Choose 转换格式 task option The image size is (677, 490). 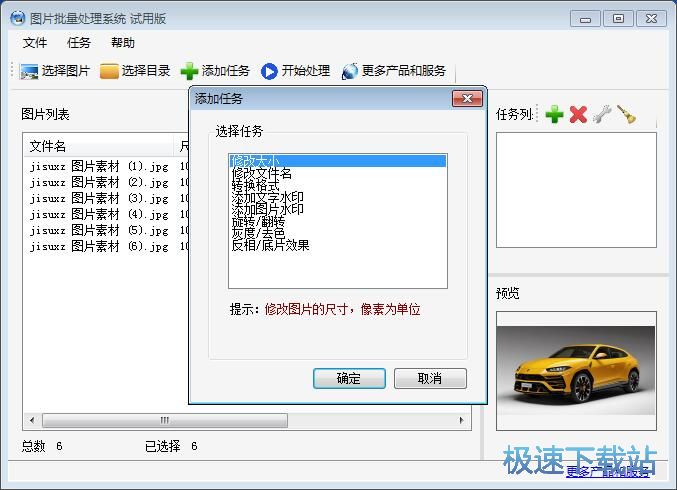255,186
